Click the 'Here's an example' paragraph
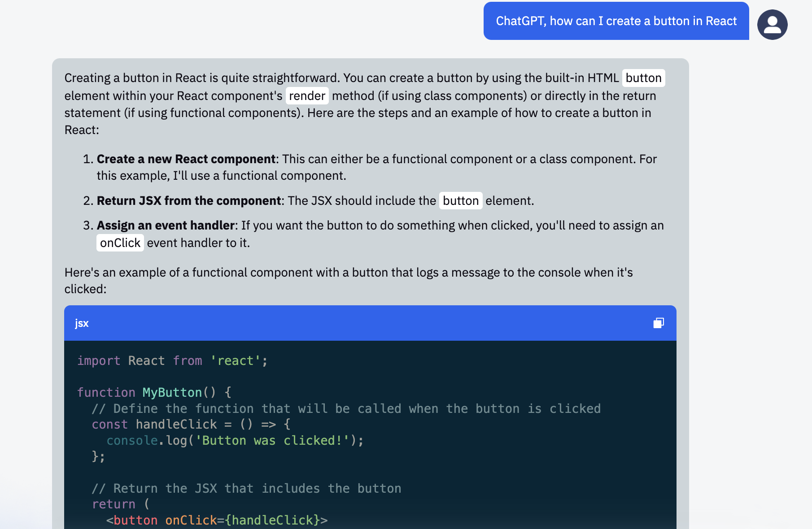This screenshot has width=812, height=529. pos(348,273)
